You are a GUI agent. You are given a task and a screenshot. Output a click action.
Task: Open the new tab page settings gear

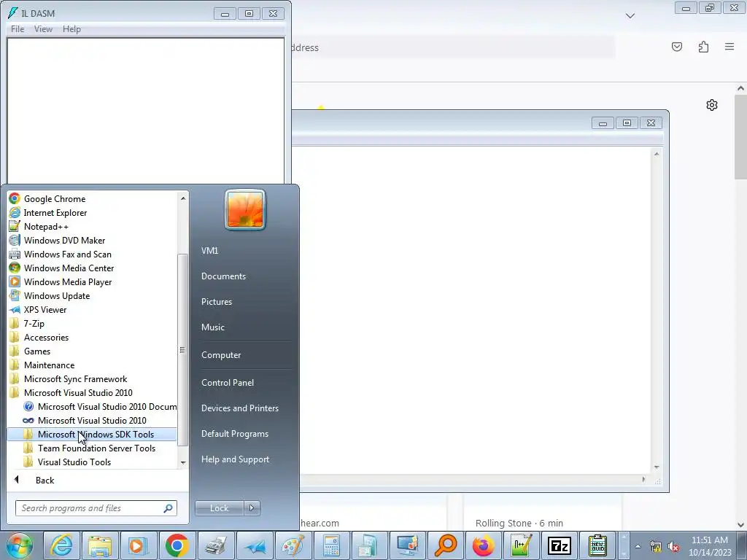click(x=712, y=105)
